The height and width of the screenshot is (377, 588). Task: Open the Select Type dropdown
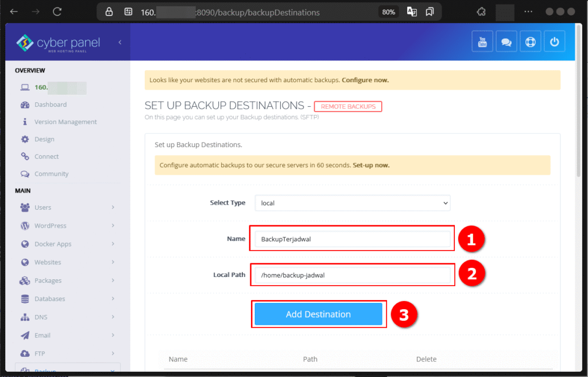point(351,203)
